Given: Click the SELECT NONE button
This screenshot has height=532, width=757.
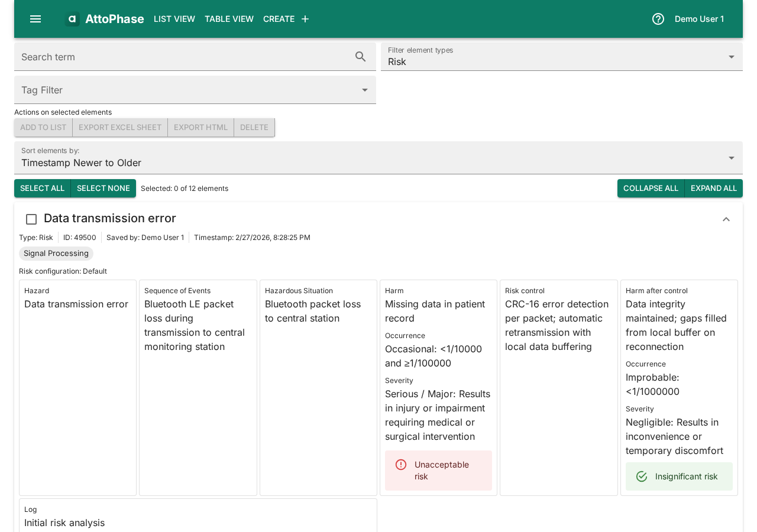Looking at the screenshot, I should pos(103,188).
